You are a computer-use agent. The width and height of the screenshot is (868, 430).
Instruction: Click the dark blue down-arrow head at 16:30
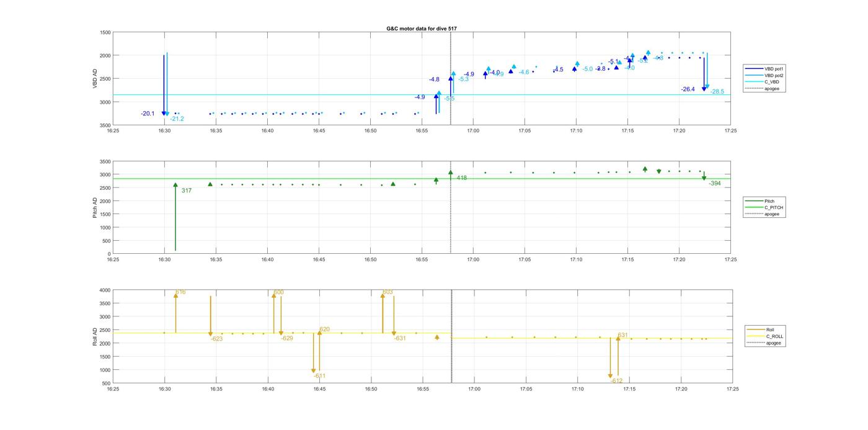click(164, 114)
